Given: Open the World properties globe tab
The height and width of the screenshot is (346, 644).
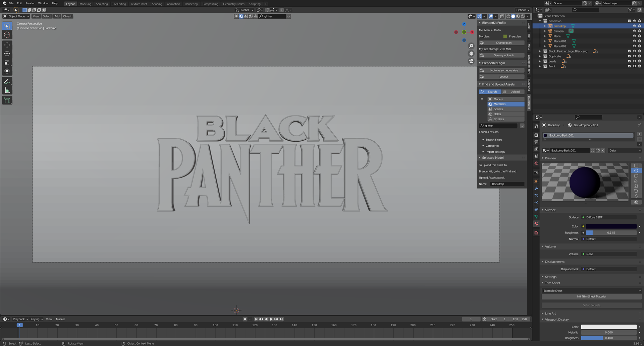Looking at the screenshot, I should [x=536, y=163].
